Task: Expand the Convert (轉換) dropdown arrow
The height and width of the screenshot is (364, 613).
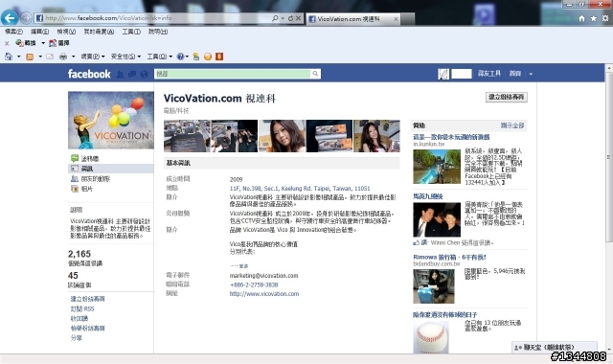Action: [43, 43]
